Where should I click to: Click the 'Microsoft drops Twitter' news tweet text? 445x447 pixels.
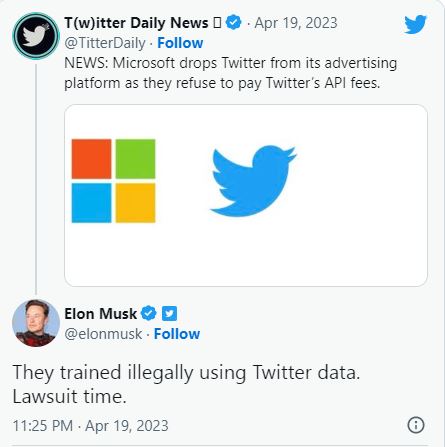pos(230,73)
